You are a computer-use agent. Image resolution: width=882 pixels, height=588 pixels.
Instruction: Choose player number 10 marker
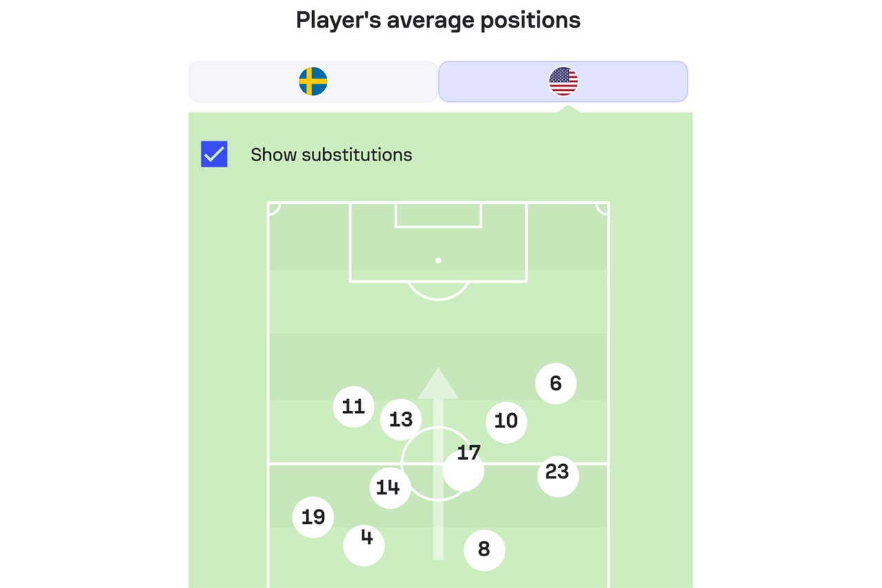[506, 422]
